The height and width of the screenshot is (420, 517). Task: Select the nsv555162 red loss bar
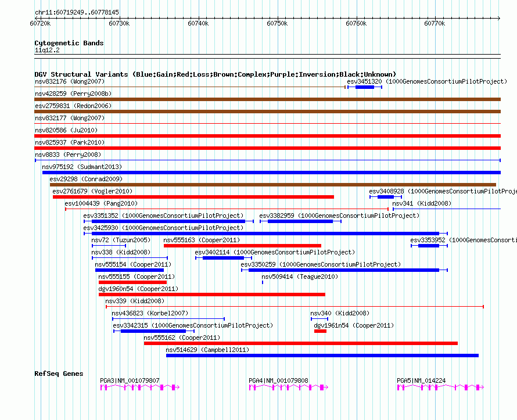[x=301, y=343]
